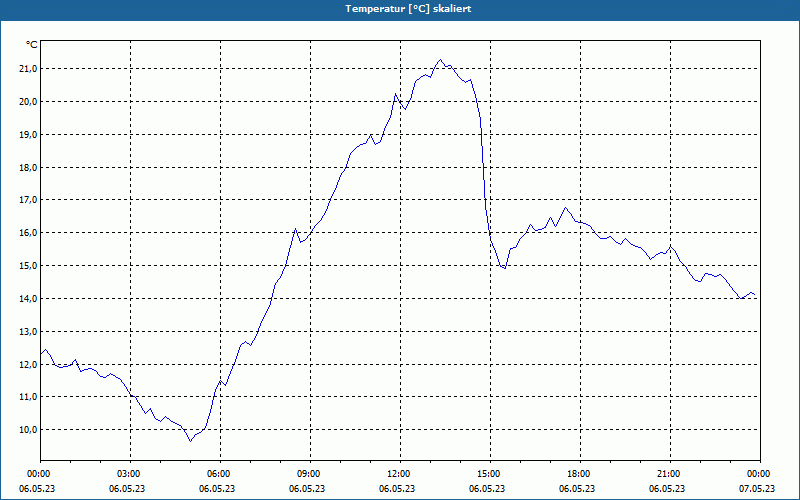Click the '19,0' y-axis value
The height and width of the screenshot is (500, 800).
click(29, 135)
